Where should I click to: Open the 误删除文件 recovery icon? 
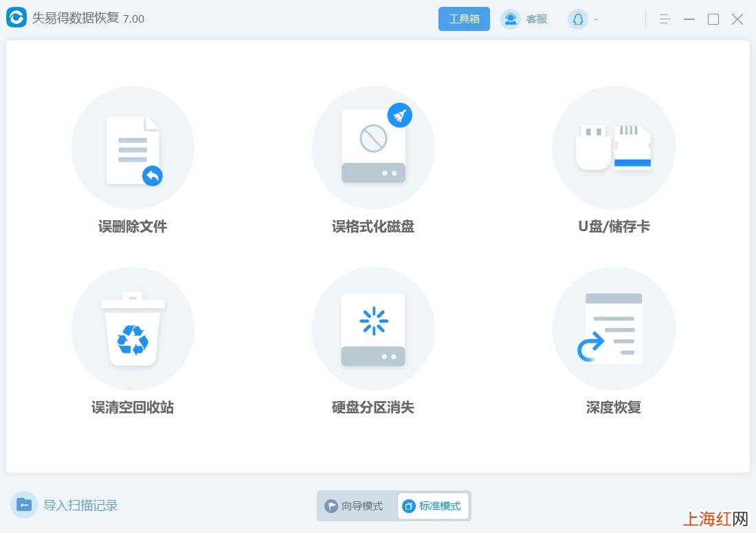[133, 148]
